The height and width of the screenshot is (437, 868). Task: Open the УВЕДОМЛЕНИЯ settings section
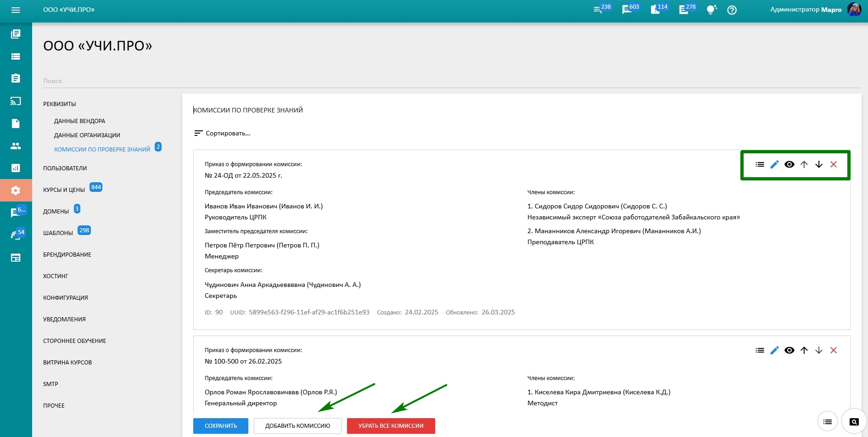[65, 319]
